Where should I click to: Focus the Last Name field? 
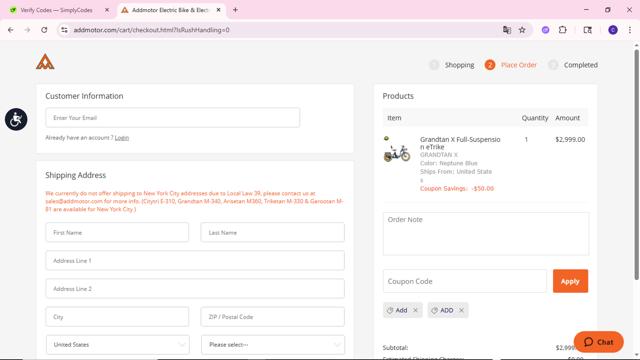273,232
